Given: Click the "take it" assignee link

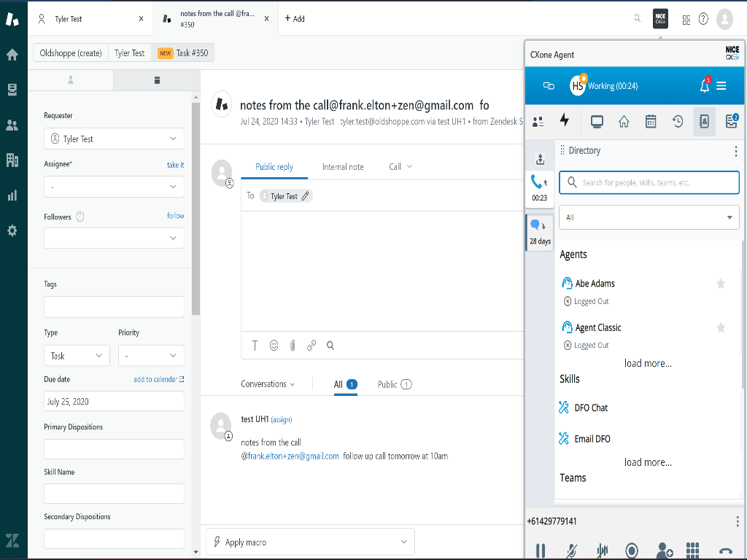Looking at the screenshot, I should [175, 165].
